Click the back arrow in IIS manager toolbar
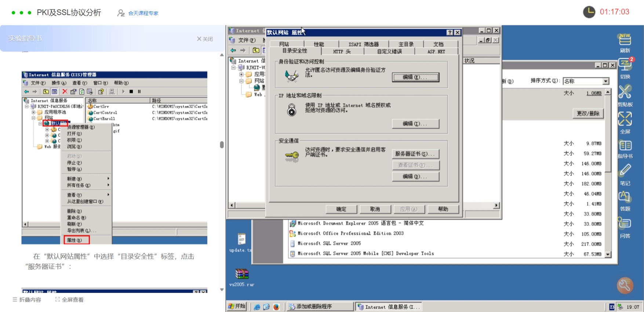Image resolution: width=644 pixels, height=312 pixels. tap(233, 50)
